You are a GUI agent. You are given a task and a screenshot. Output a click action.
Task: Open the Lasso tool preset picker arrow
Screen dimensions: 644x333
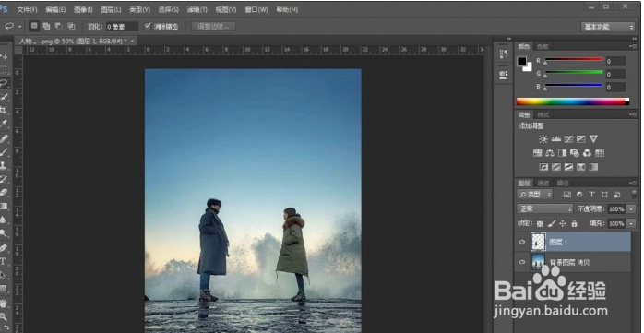click(19, 26)
